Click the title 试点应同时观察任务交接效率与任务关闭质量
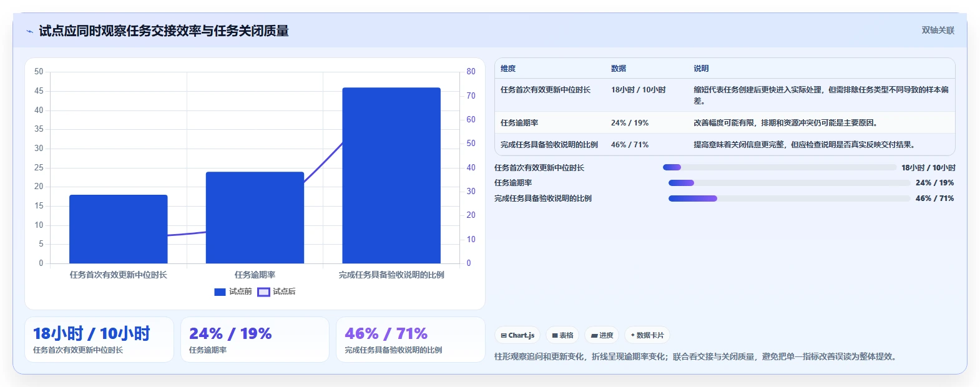The height and width of the screenshot is (387, 980). click(x=164, y=31)
